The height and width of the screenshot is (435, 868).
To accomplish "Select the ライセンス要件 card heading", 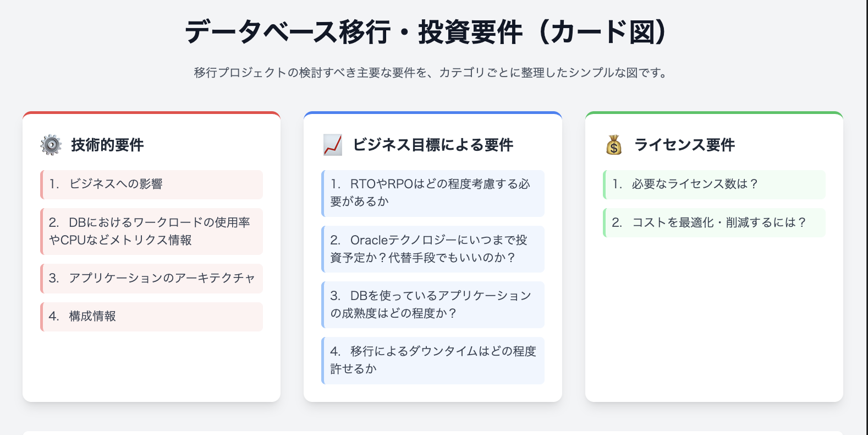I will click(x=684, y=145).
